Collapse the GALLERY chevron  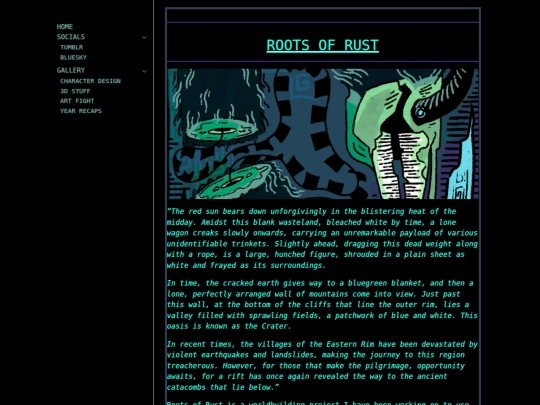(144, 71)
